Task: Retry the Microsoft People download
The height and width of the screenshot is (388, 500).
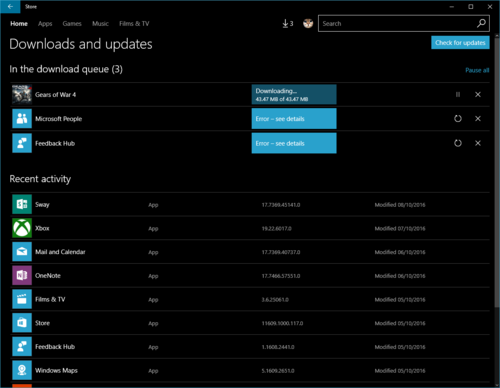Action: [458, 119]
